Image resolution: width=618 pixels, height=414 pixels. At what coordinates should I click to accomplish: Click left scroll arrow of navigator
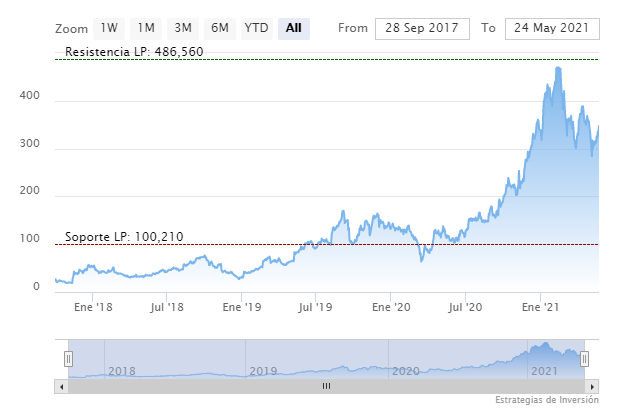click(61, 385)
